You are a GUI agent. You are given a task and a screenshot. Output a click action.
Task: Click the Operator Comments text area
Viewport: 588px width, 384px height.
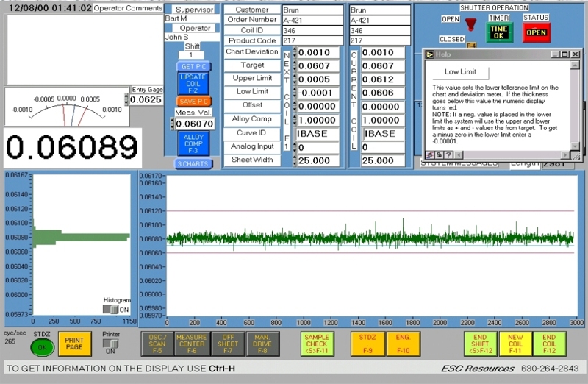coord(83,48)
